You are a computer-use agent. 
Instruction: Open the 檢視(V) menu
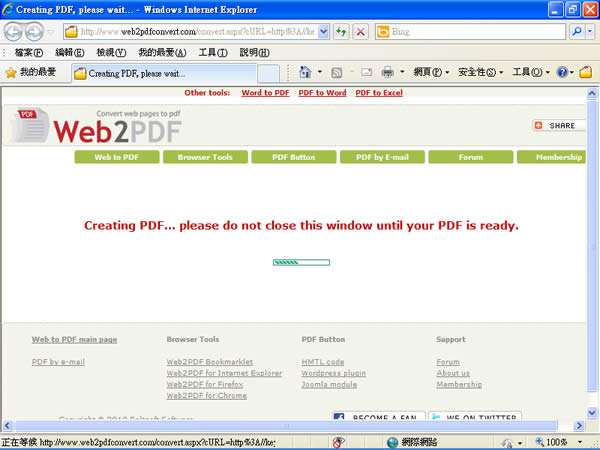pos(111,52)
